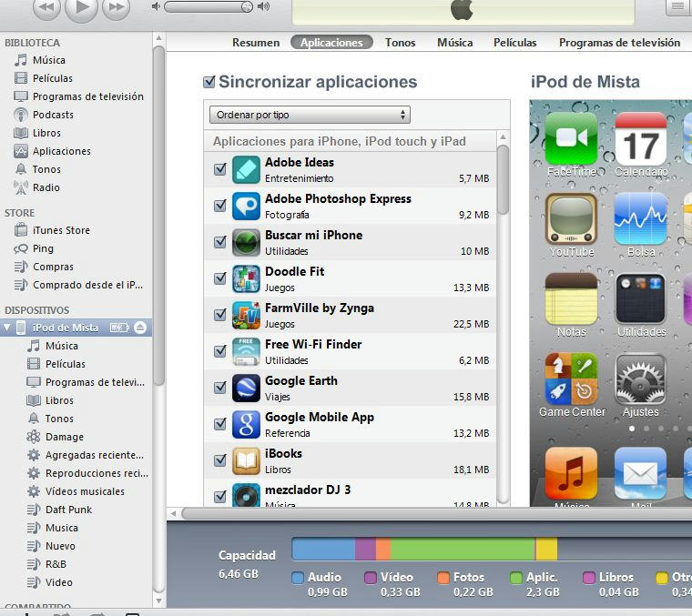The image size is (692, 616).
Task: Uncheck the Adobe Ideas checkbox
Action: (219, 169)
